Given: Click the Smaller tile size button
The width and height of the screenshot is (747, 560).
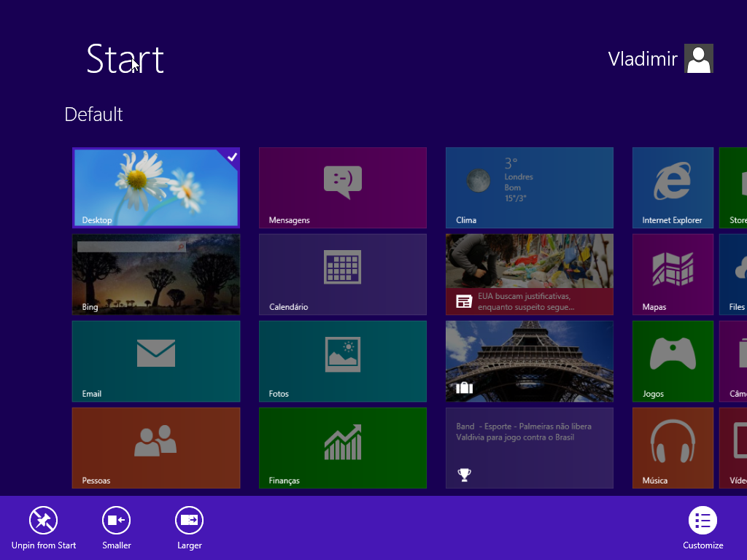Looking at the screenshot, I should (x=116, y=528).
